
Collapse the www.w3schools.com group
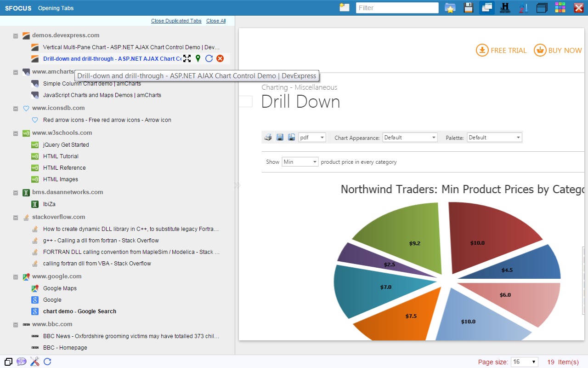[16, 133]
